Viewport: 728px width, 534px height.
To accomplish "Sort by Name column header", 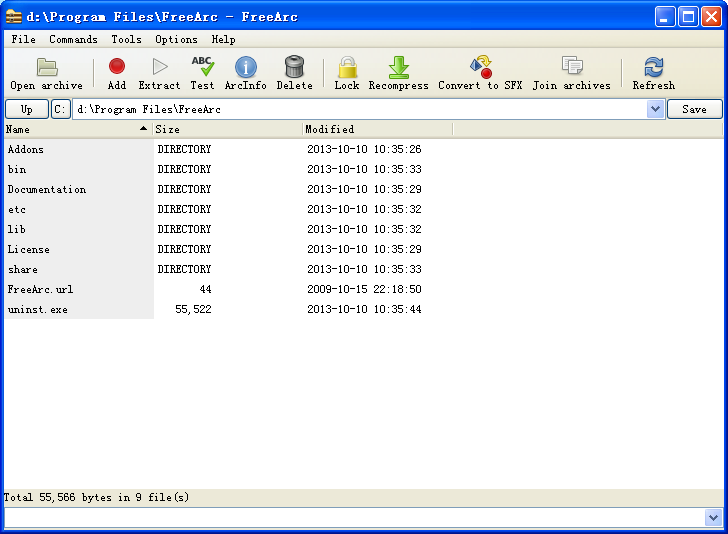I will (77, 129).
